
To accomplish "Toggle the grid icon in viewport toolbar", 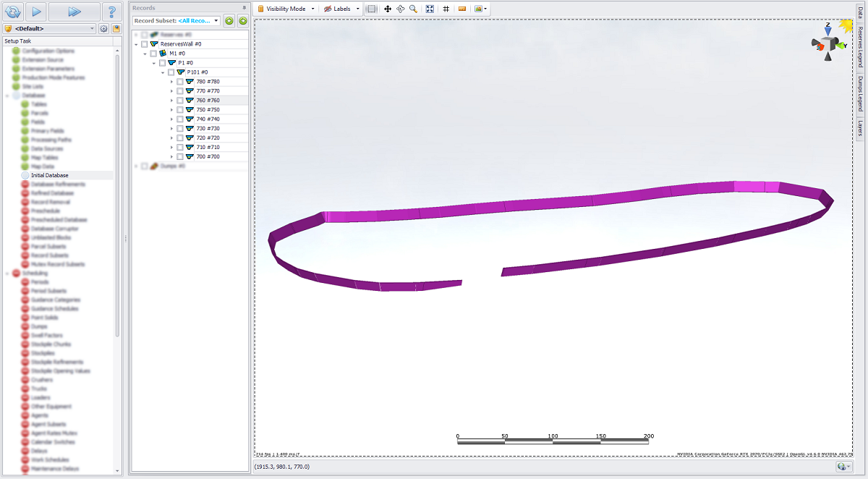I will pyautogui.click(x=446, y=9).
